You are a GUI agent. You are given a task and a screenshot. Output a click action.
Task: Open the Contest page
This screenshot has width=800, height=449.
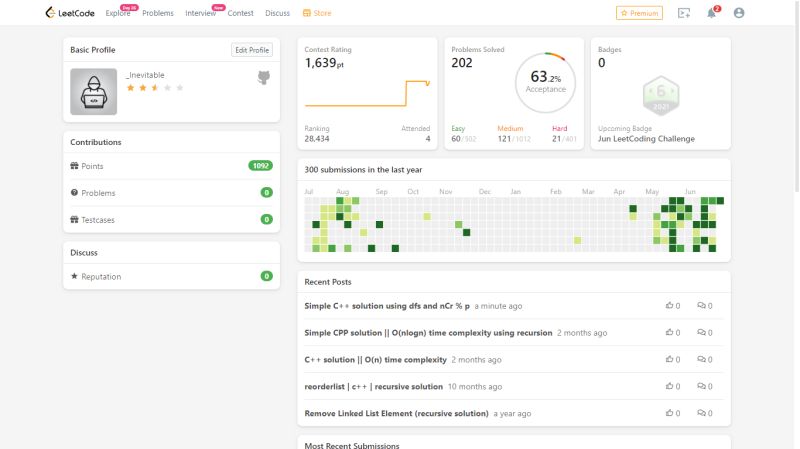click(240, 13)
